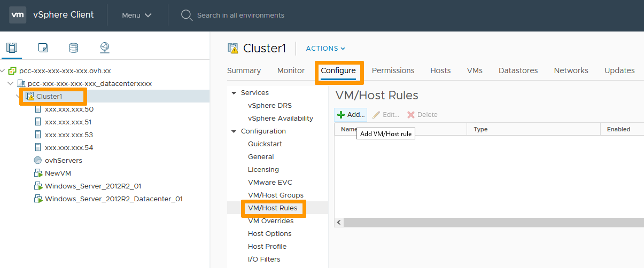Click the host icon for xxx.xxx.xxx.51

click(38, 122)
